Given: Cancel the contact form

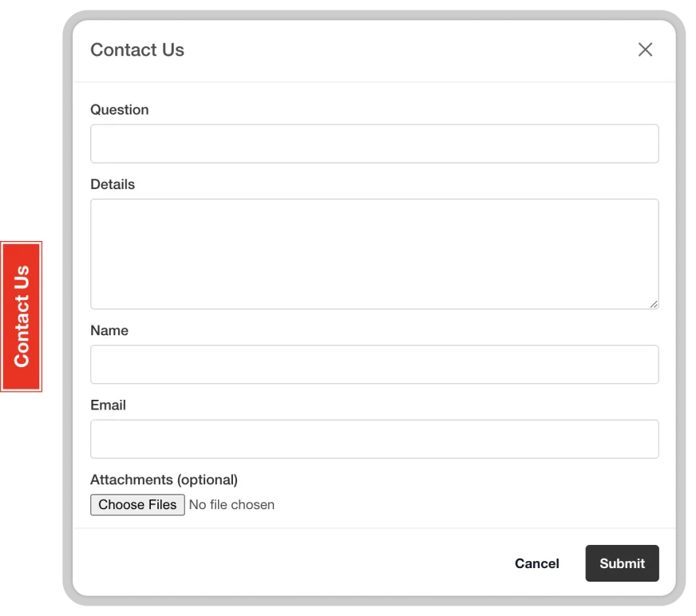Looking at the screenshot, I should (x=537, y=563).
